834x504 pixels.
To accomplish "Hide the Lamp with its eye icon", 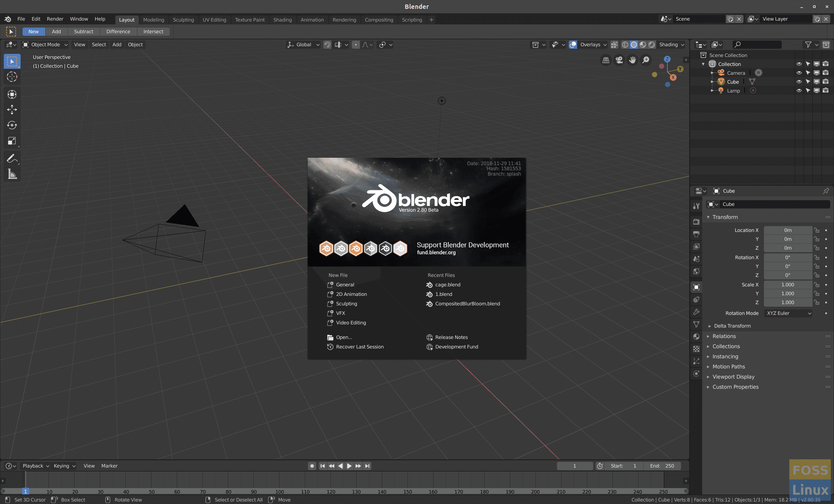I will pos(799,90).
